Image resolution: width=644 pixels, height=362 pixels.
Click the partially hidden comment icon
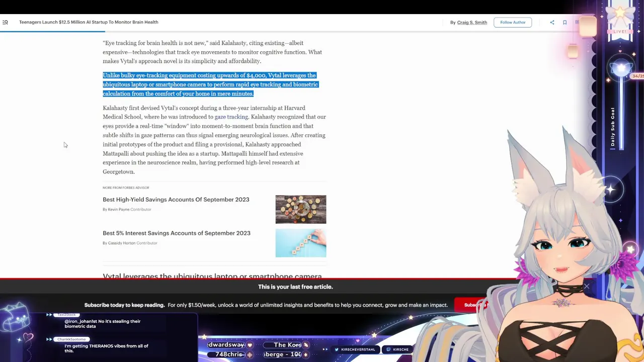pyautogui.click(x=577, y=22)
